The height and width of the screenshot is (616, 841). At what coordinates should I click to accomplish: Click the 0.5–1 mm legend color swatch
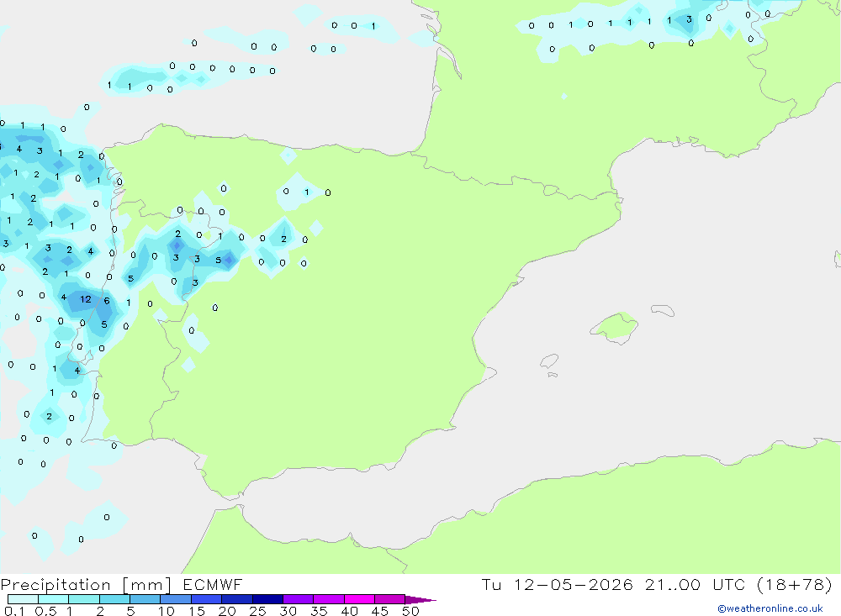pos(54,599)
